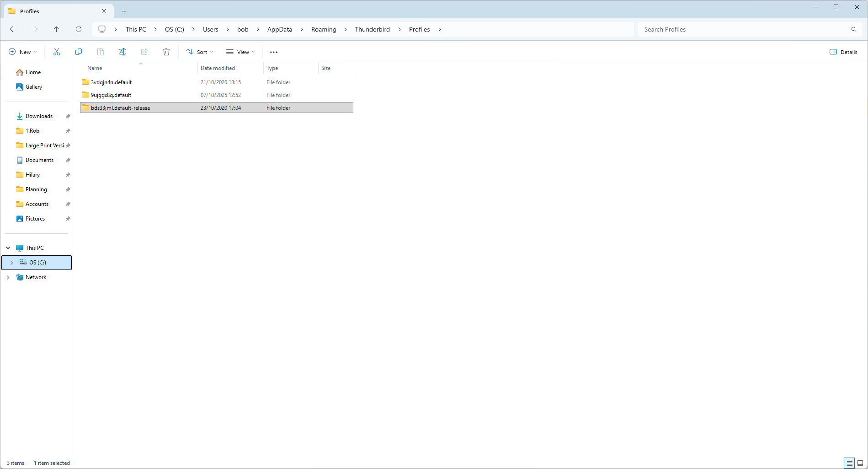Screen dimensions: 868x469
Task: Select the Profiles window tab
Action: [58, 11]
